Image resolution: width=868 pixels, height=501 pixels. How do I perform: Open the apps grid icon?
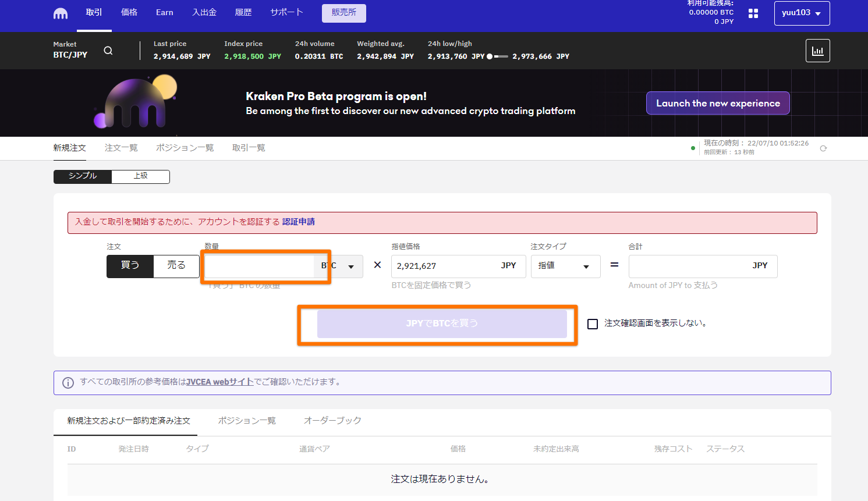point(753,13)
